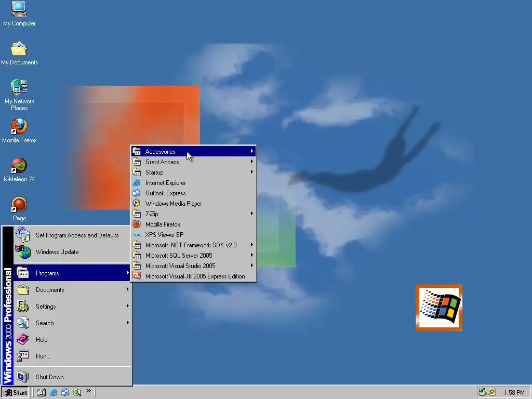Open My Network Places on the desktop
532x399 pixels.
(19, 95)
